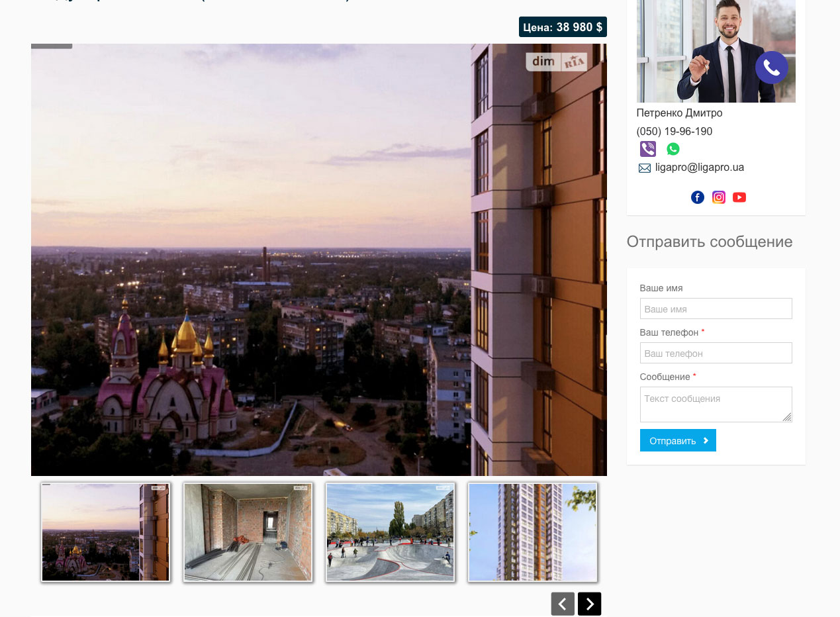This screenshot has height=617, width=840.
Task: Open the YouTube channel icon
Action: tap(739, 197)
